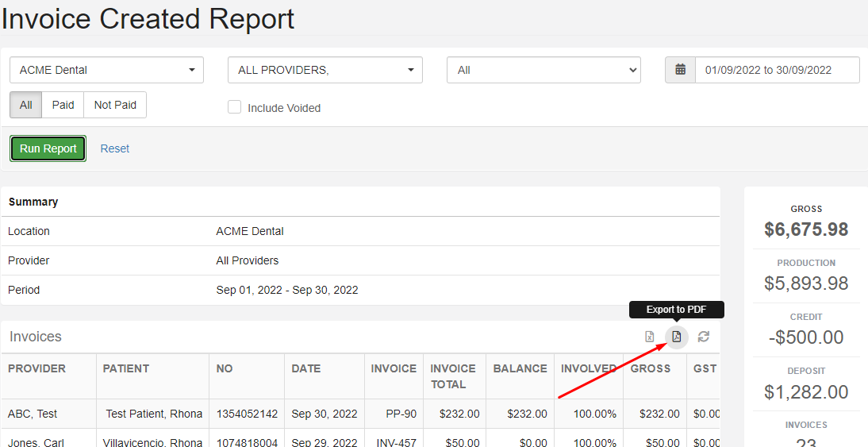Select the Not Paid filter toggle
Screen dimensions: 868x447
tap(115, 105)
